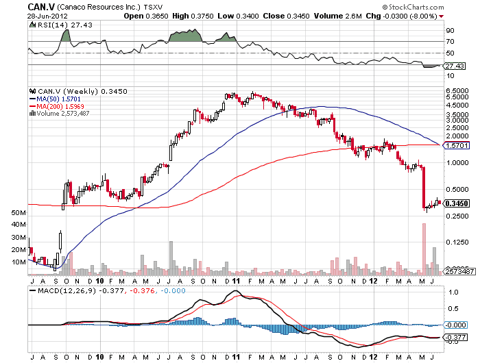
Task: Click the RSI indicator mountain icon
Action: (32, 25)
